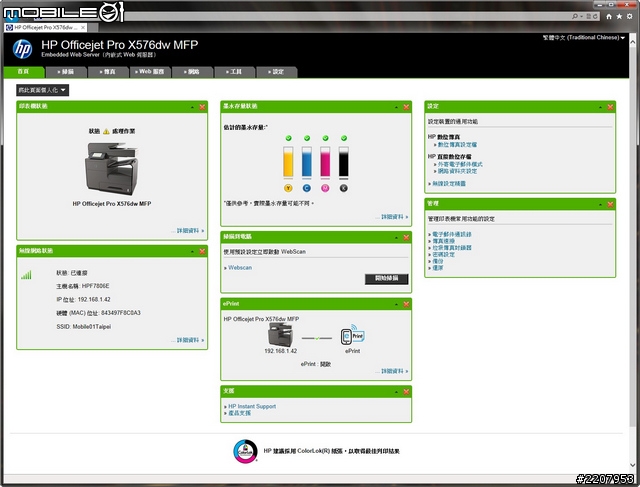This screenshot has width=640, height=487.
Task: Collapse the ePrint panel
Action: click(396, 304)
